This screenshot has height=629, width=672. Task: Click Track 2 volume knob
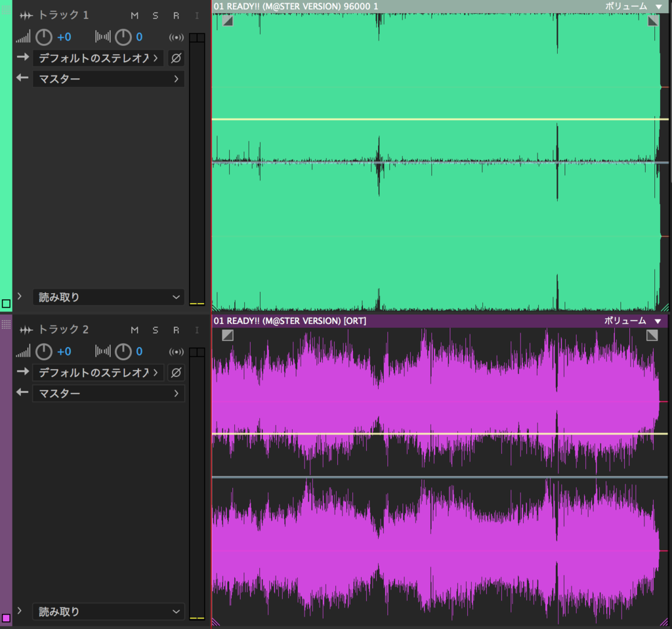coord(44,352)
